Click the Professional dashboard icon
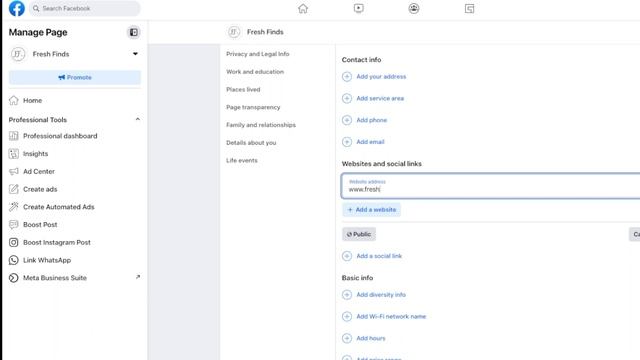Screen dimensions: 640x360 point(13,136)
